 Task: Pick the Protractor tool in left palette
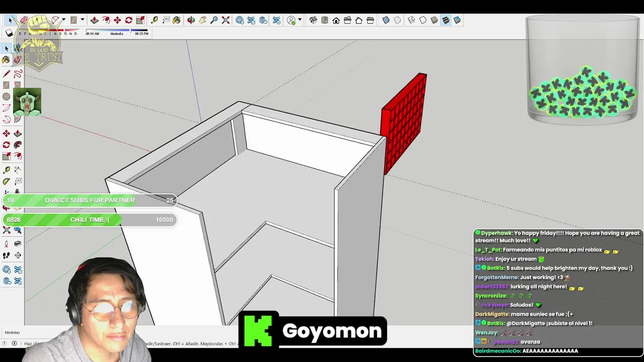click(6, 181)
